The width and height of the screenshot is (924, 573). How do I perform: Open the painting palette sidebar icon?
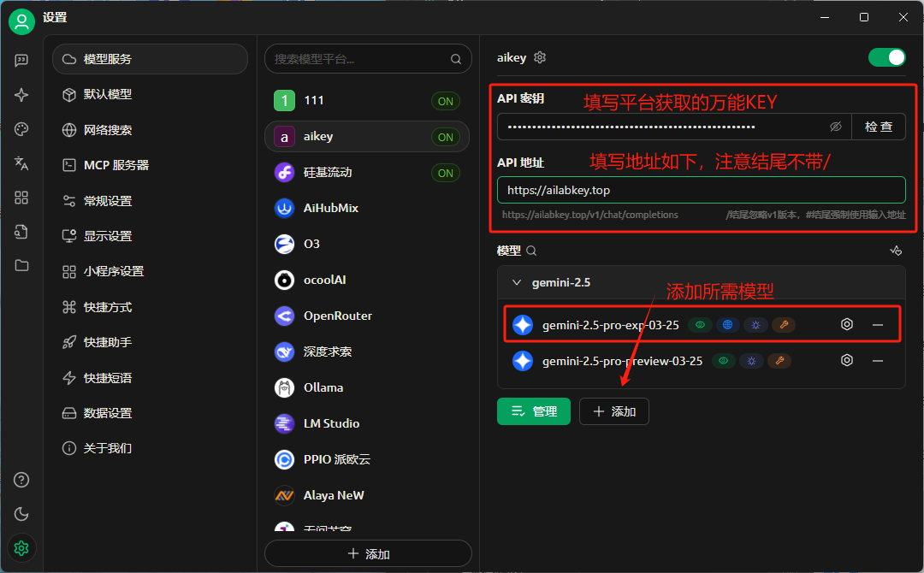21,129
